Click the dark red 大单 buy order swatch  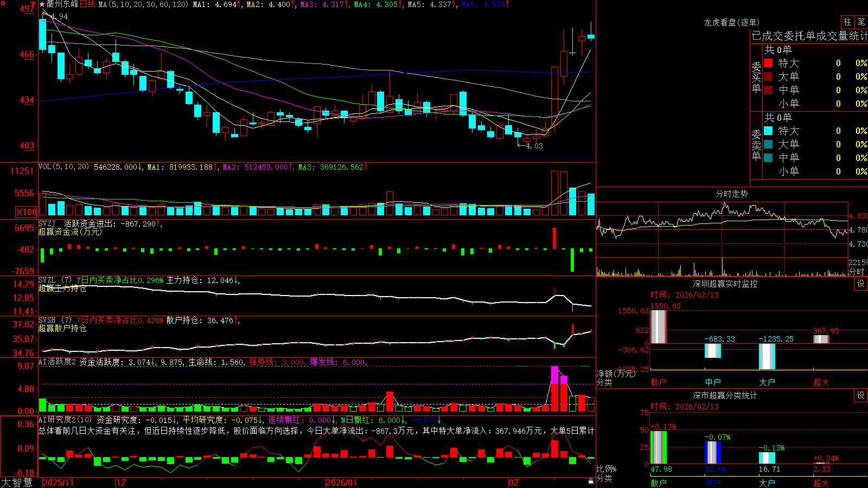(x=768, y=76)
